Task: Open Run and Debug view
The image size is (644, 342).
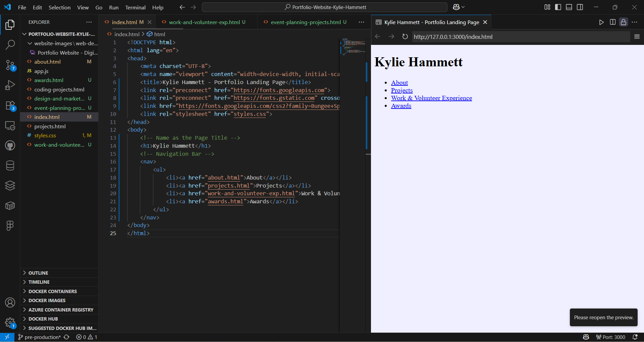Action: click(10, 85)
